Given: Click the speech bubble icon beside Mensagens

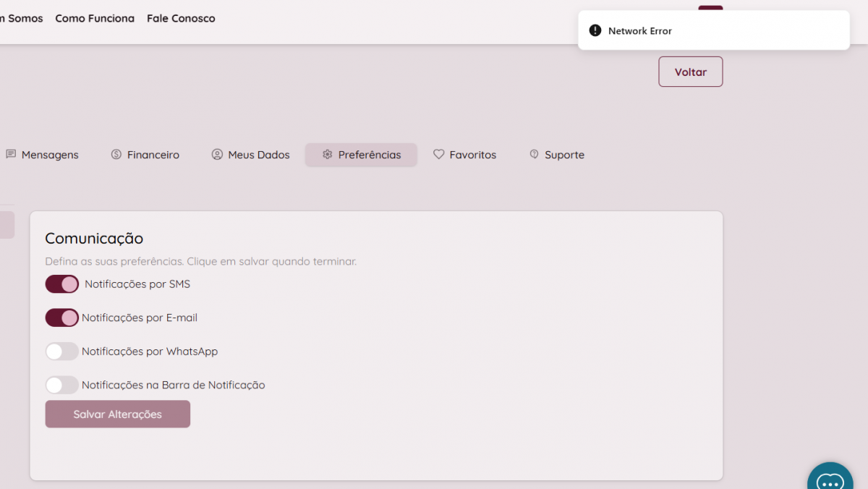Looking at the screenshot, I should point(11,154).
